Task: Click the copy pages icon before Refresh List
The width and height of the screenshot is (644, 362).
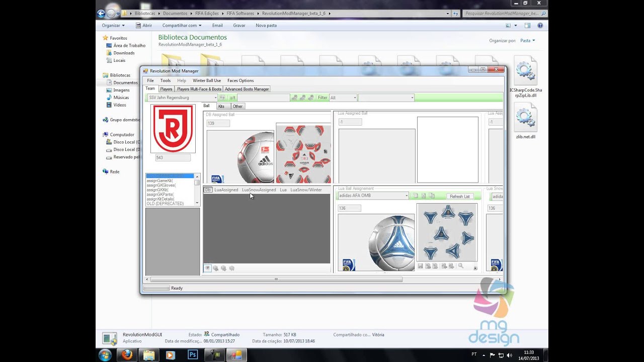Action: coord(432,196)
